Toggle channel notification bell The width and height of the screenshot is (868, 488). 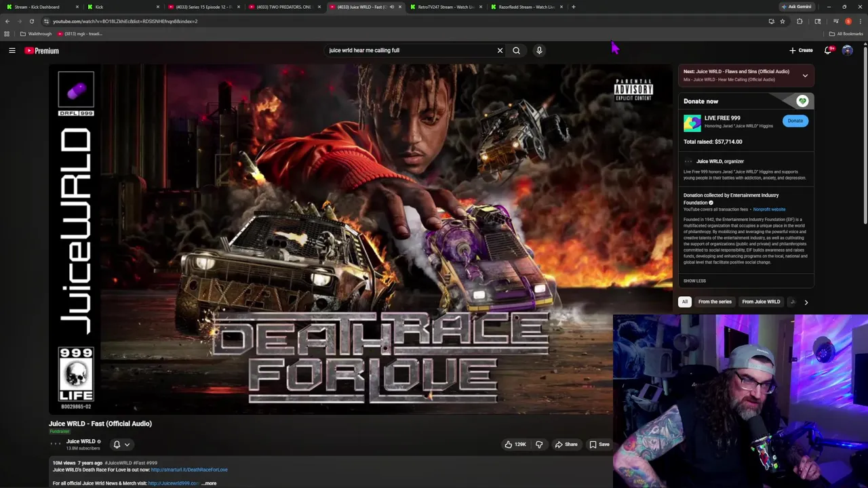pyautogui.click(x=117, y=445)
